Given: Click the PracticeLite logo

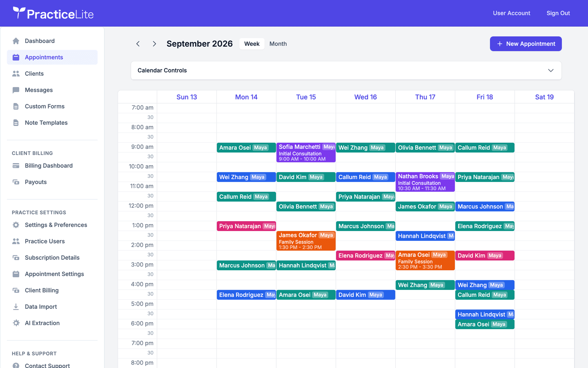Looking at the screenshot, I should pos(53,13).
